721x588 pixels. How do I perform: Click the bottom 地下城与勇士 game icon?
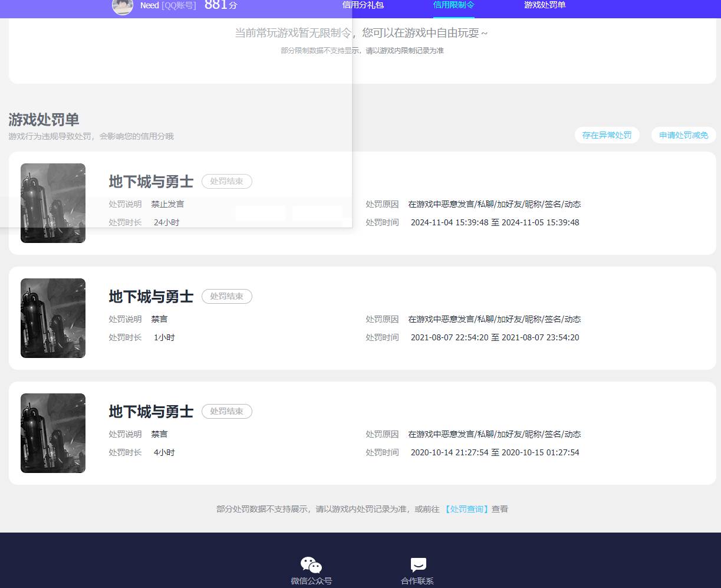click(52, 433)
